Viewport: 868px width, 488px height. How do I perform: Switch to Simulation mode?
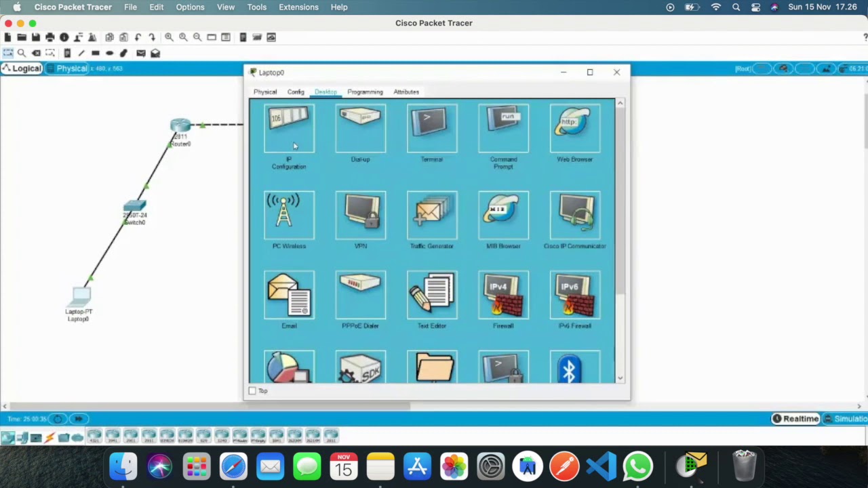click(845, 419)
